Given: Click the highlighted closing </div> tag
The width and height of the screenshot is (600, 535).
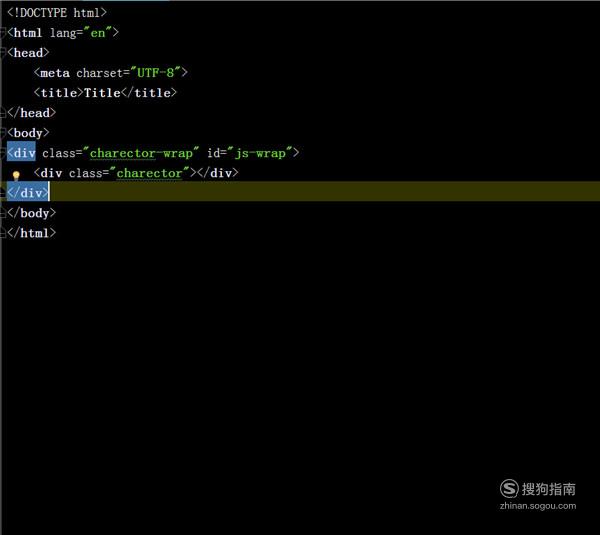Looking at the screenshot, I should [x=28, y=193].
